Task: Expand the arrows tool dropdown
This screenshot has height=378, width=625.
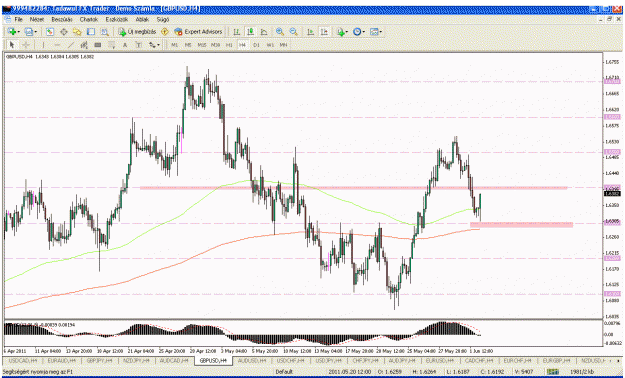Action: click(159, 45)
